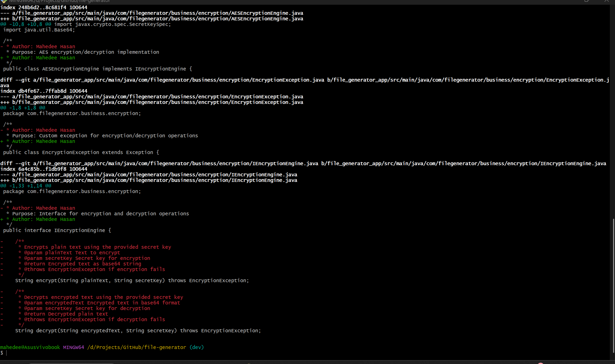Viewport: 615px width, 364px height.
Task: Close the MINGW64 terminal window
Action: (x=606, y=1)
